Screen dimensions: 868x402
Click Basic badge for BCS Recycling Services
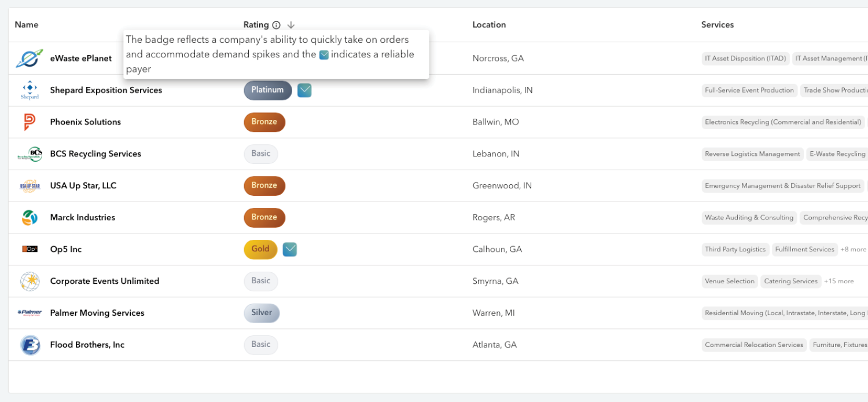point(261,154)
